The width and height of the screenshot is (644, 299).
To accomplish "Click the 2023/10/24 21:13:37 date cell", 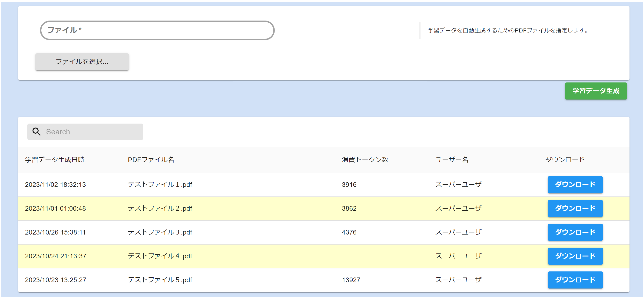I will 55,256.
